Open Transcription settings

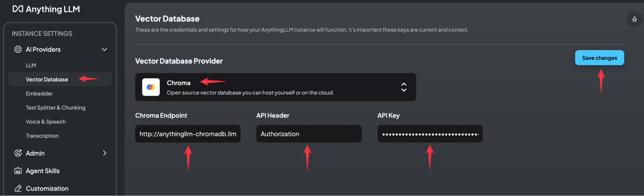[x=42, y=136]
